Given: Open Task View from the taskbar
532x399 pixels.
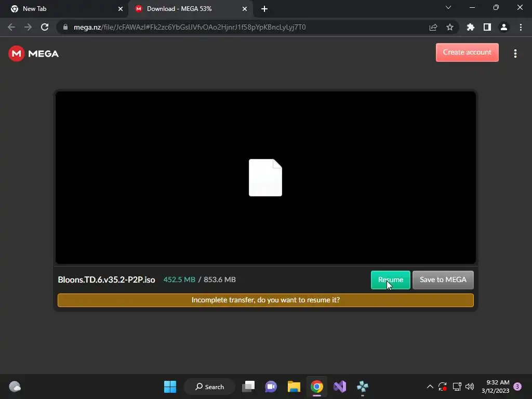Looking at the screenshot, I should click(248, 387).
